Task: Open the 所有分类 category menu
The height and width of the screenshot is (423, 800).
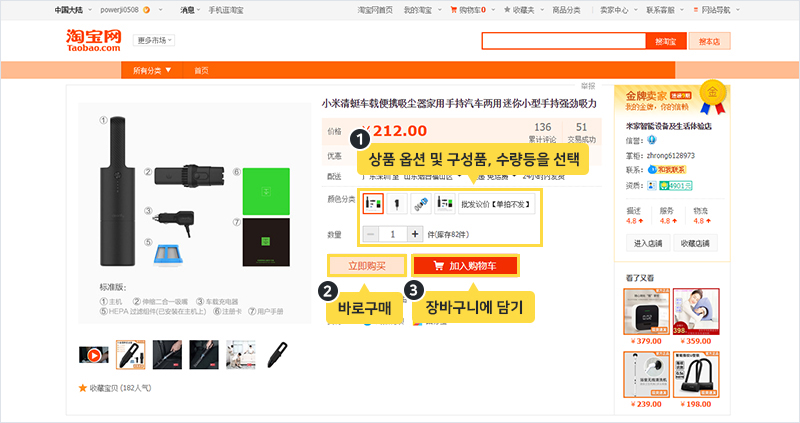Action: (152, 70)
